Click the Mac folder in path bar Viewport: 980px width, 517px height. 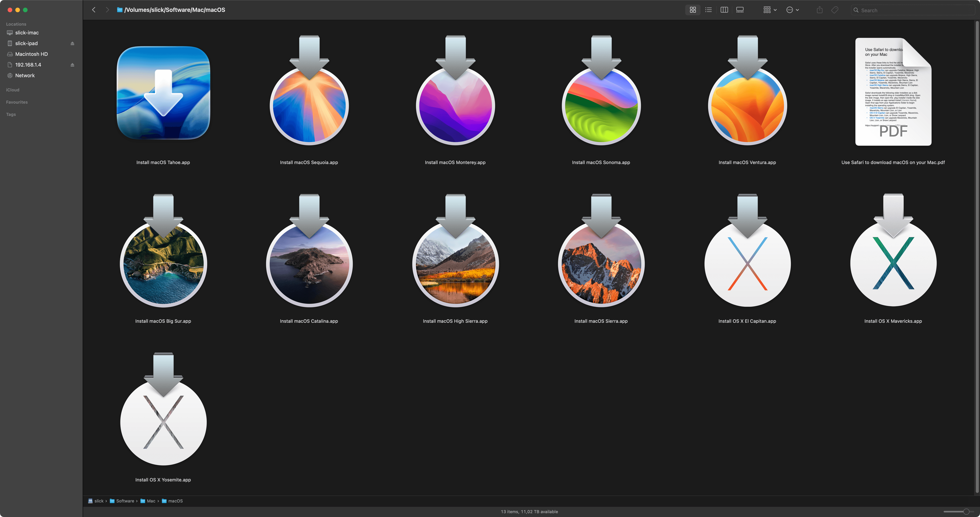[x=151, y=501]
